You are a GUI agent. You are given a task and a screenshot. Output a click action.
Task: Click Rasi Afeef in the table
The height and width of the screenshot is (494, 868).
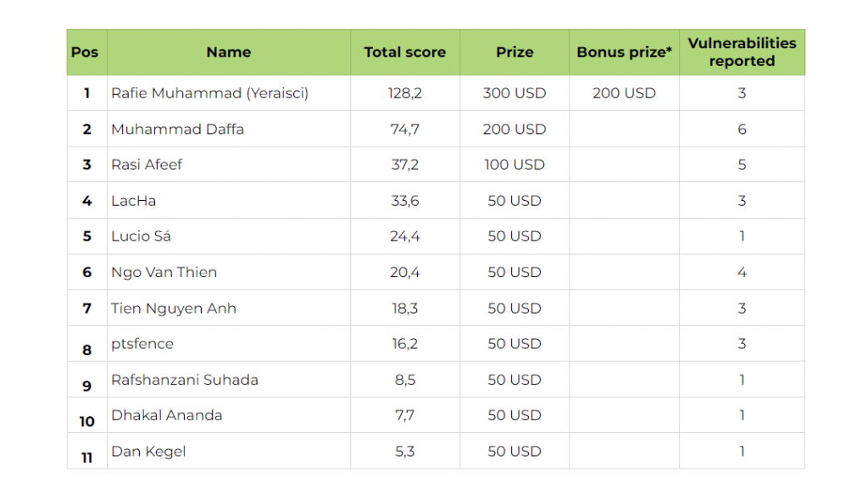click(147, 165)
